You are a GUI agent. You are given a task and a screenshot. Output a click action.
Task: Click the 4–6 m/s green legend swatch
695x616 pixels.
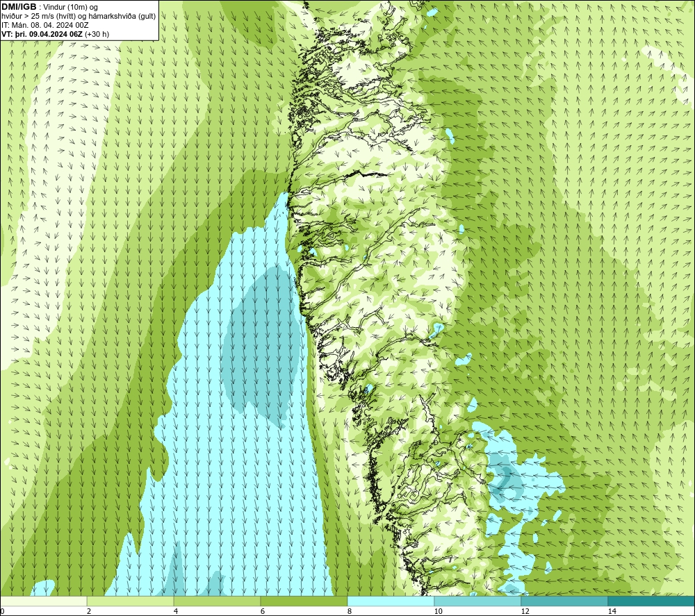coord(217,601)
